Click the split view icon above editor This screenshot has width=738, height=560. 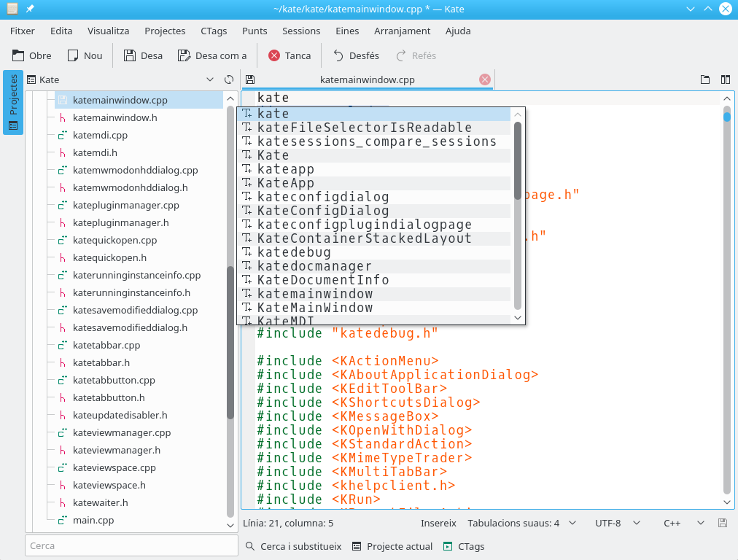click(725, 79)
